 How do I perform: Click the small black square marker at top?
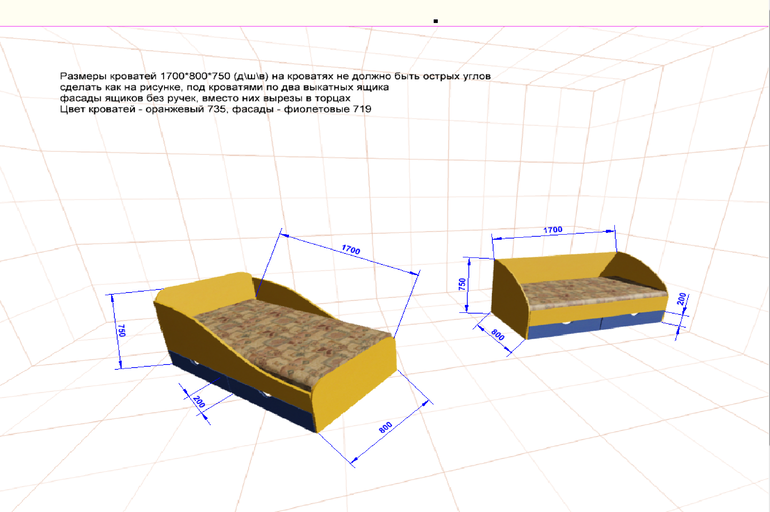click(x=436, y=20)
